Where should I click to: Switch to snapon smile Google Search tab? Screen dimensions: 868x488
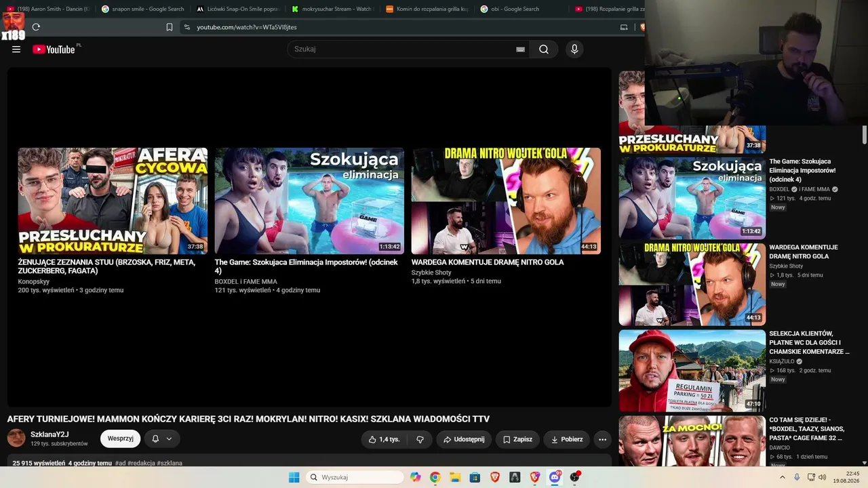point(142,9)
